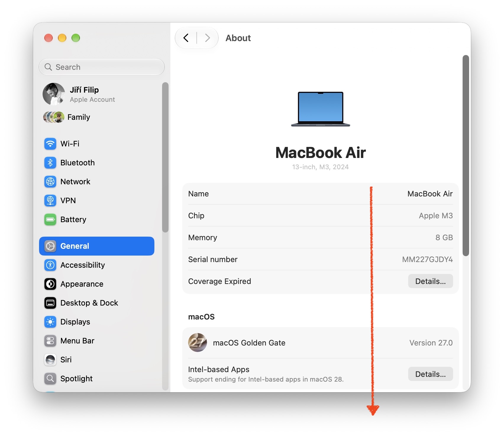The image size is (504, 436).
Task: Select the Menu Bar sidebar item
Action: [97, 341]
